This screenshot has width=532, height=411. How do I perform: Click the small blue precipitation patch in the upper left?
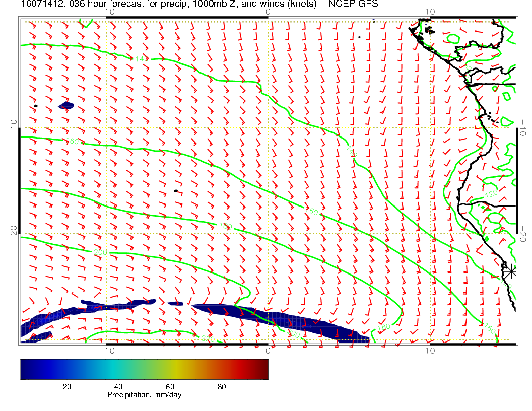point(66,106)
